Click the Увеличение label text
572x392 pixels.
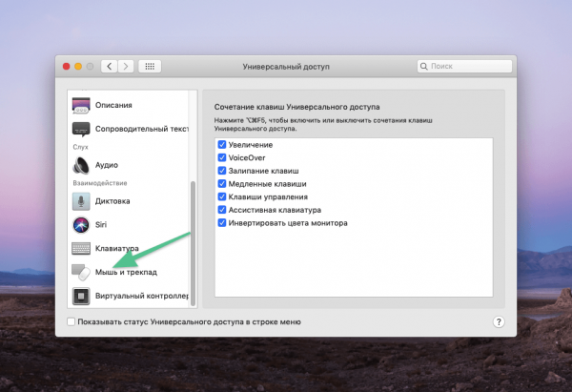tap(251, 145)
